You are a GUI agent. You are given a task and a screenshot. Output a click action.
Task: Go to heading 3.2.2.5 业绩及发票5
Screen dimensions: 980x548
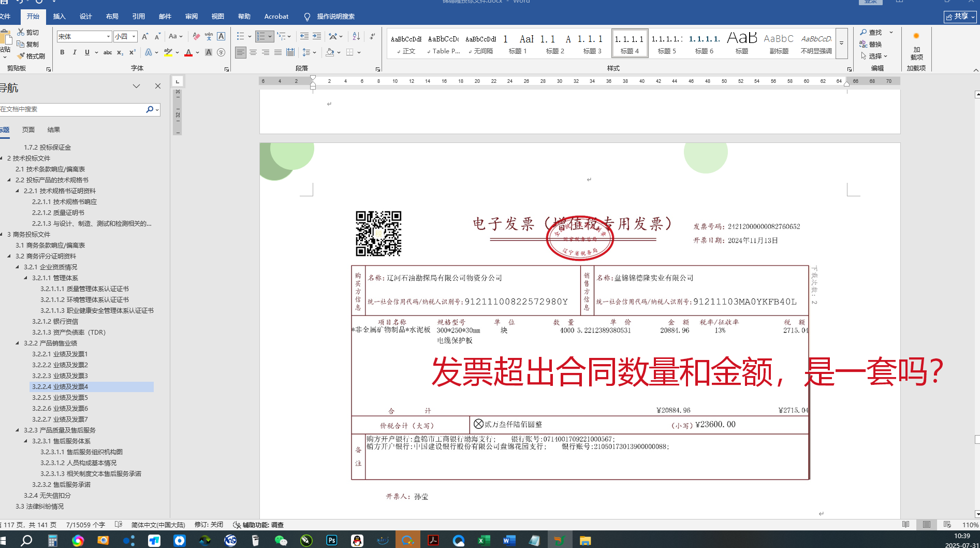tap(60, 398)
